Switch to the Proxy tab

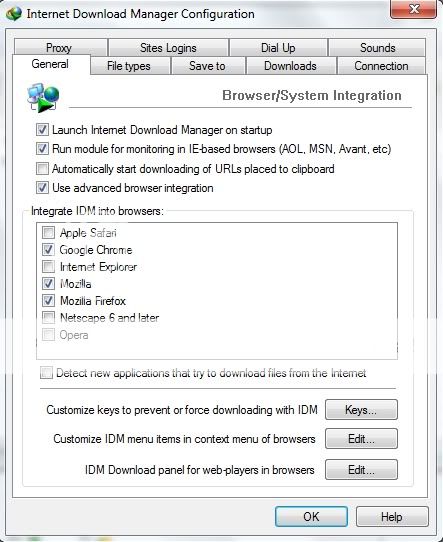point(60,47)
